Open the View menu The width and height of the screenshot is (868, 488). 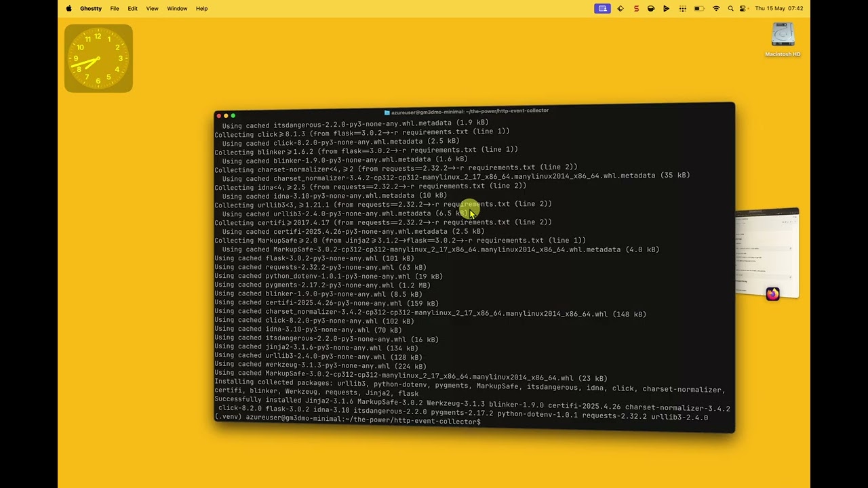pyautogui.click(x=153, y=8)
